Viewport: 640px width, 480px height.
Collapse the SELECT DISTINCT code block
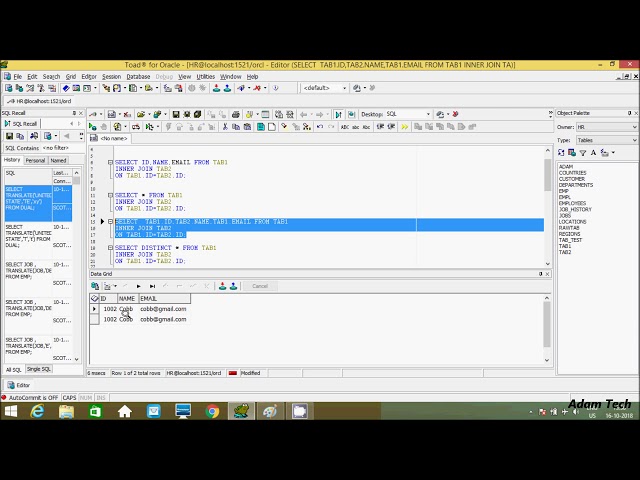(x=110, y=248)
